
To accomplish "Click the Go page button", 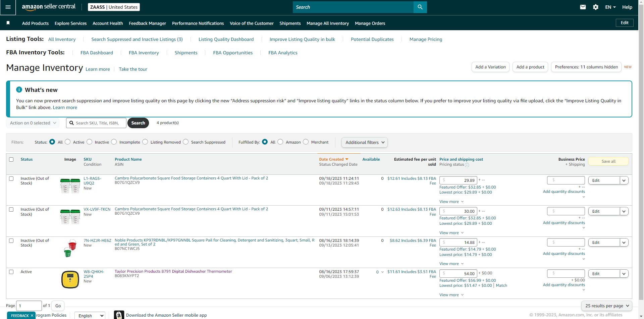I will click(58, 306).
